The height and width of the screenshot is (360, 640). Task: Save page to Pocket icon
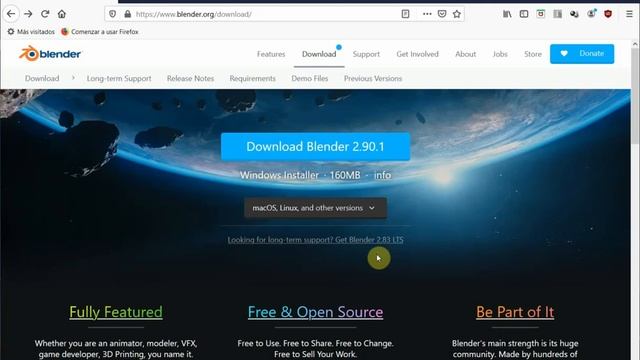(x=442, y=14)
